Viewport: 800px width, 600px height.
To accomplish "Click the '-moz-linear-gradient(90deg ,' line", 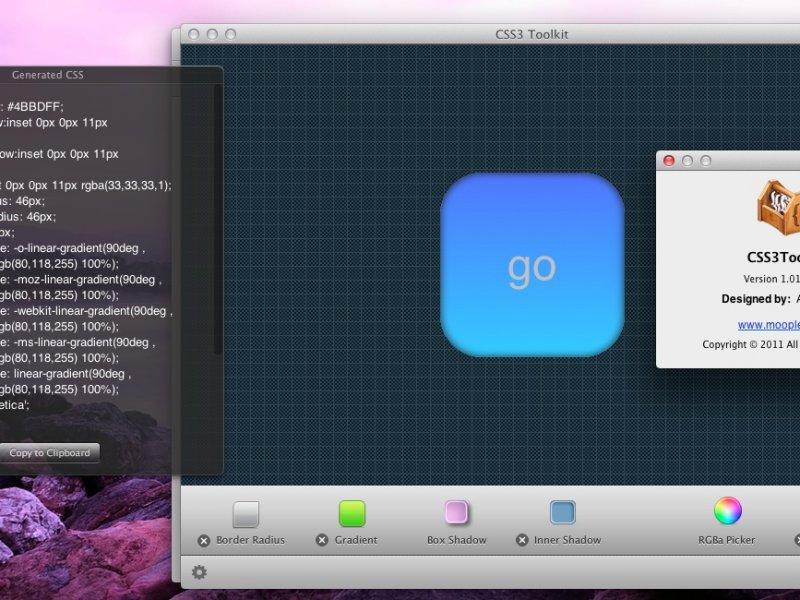I will pyautogui.click(x=88, y=280).
